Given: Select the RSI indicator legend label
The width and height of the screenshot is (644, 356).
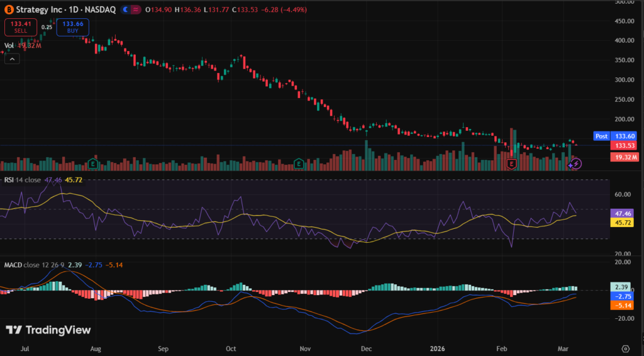Looking at the screenshot, I should (x=10, y=180).
